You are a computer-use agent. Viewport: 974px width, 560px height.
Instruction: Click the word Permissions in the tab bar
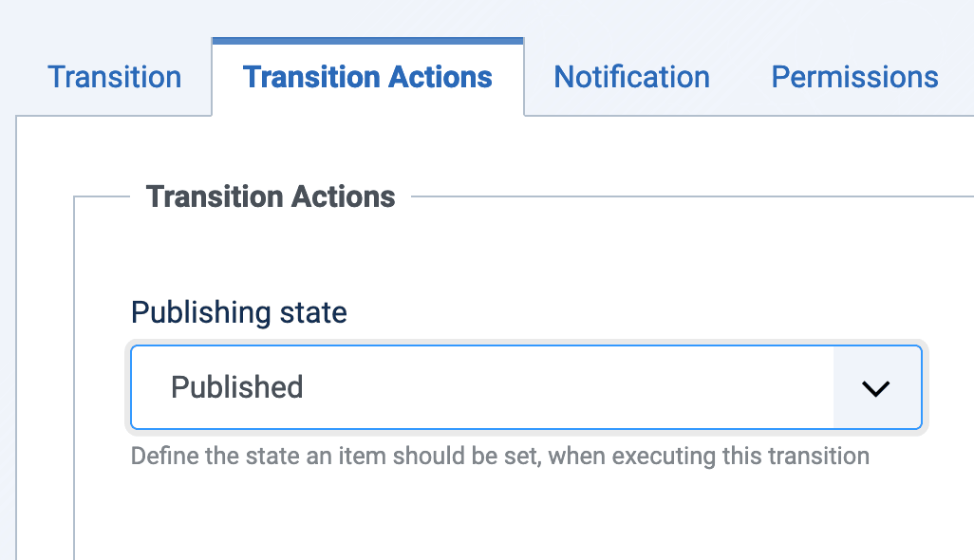[854, 77]
